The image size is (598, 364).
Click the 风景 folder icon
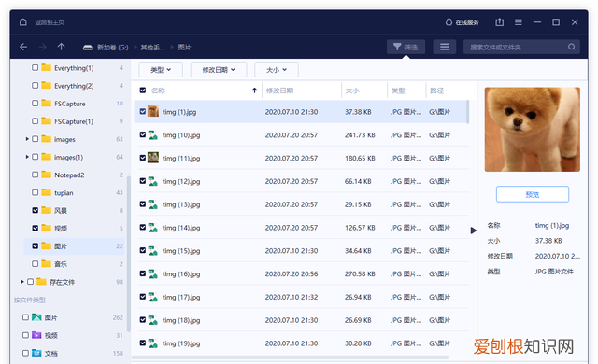coord(46,210)
